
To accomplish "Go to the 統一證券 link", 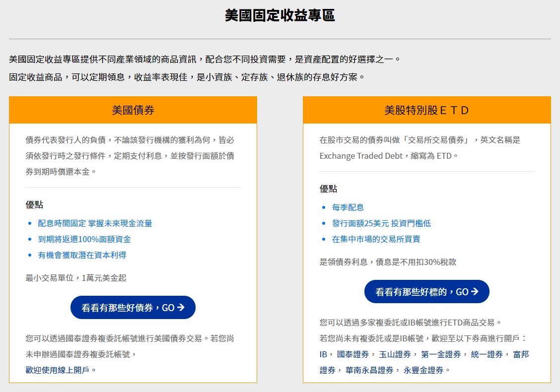I will [x=487, y=354].
